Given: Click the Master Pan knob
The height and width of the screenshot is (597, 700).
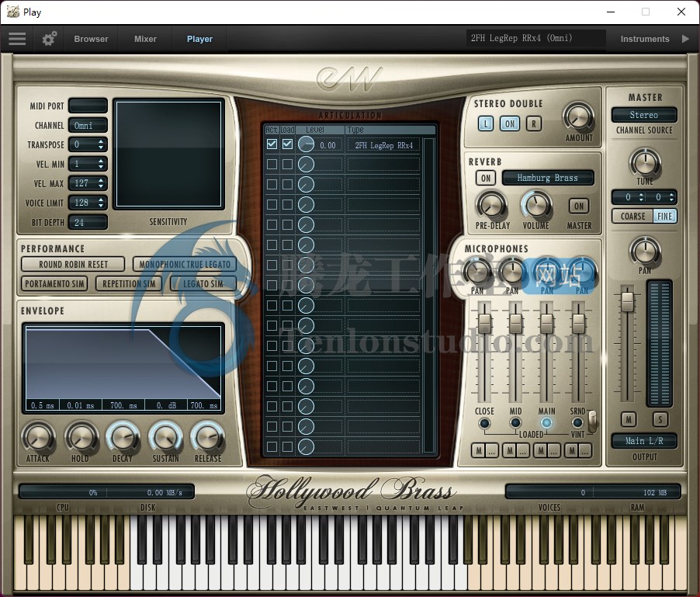Looking at the screenshot, I should click(x=645, y=251).
